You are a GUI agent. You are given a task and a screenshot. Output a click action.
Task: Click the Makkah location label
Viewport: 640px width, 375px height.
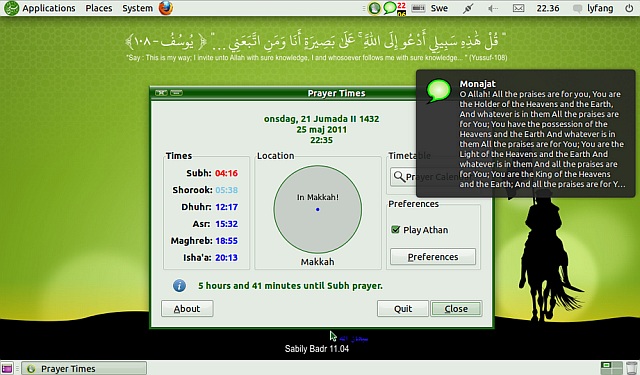(x=318, y=262)
